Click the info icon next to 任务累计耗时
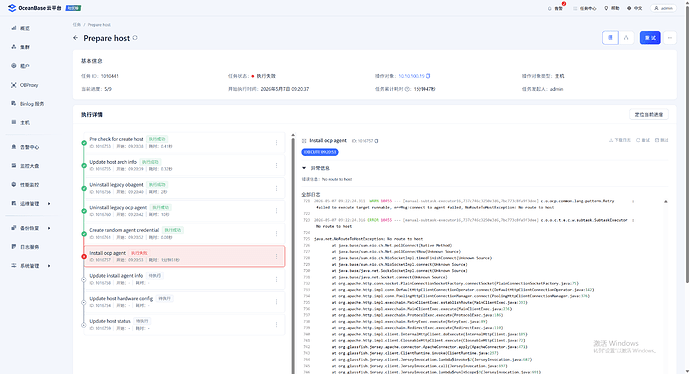Viewport: 690px width, 374px height. [x=408, y=89]
